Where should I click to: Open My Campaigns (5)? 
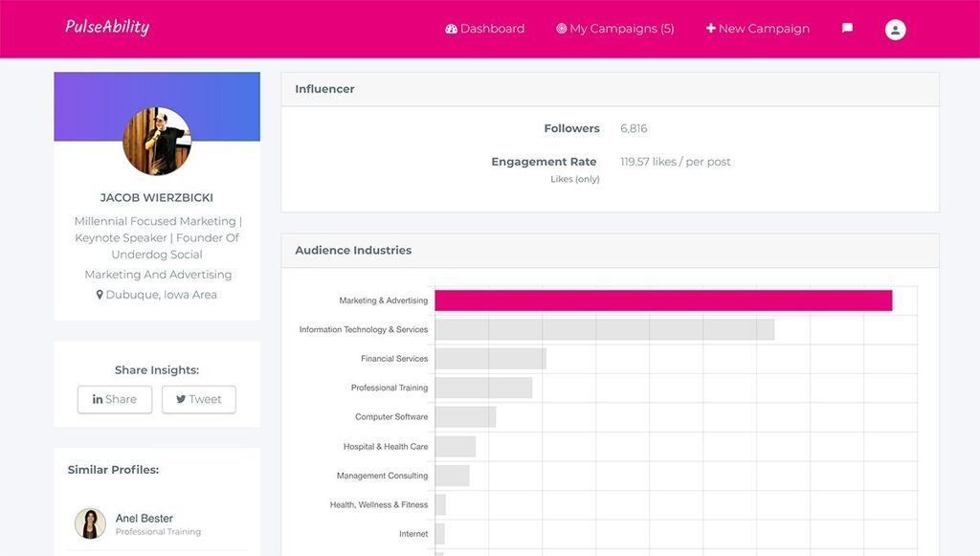click(615, 29)
